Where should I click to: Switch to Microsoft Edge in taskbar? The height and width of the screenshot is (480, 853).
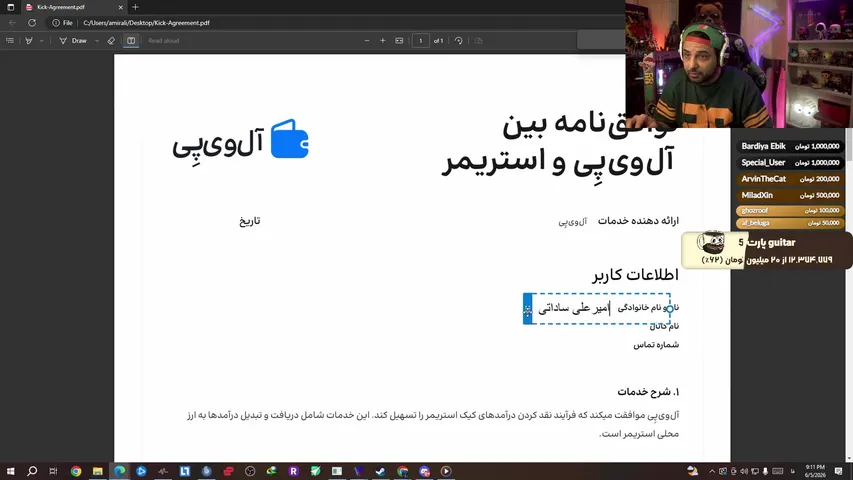coord(119,471)
